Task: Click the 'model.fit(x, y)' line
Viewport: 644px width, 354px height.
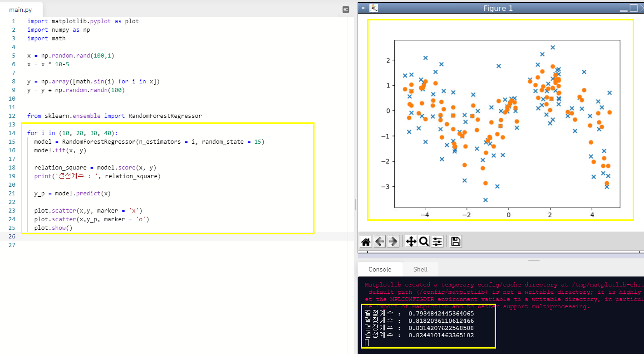Action: coord(60,150)
